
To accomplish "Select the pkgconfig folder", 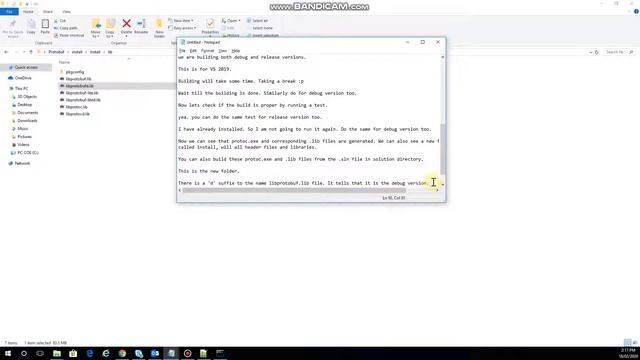I will pyautogui.click(x=75, y=72).
